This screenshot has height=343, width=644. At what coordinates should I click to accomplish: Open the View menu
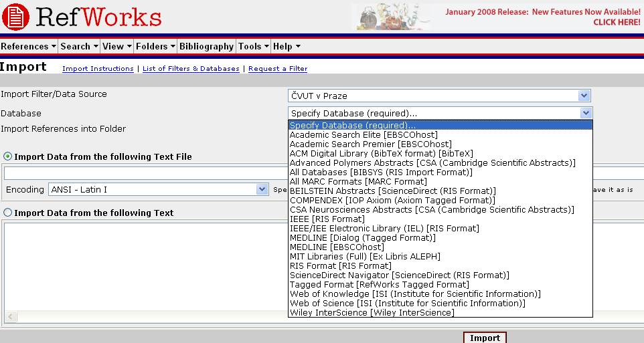(x=117, y=46)
